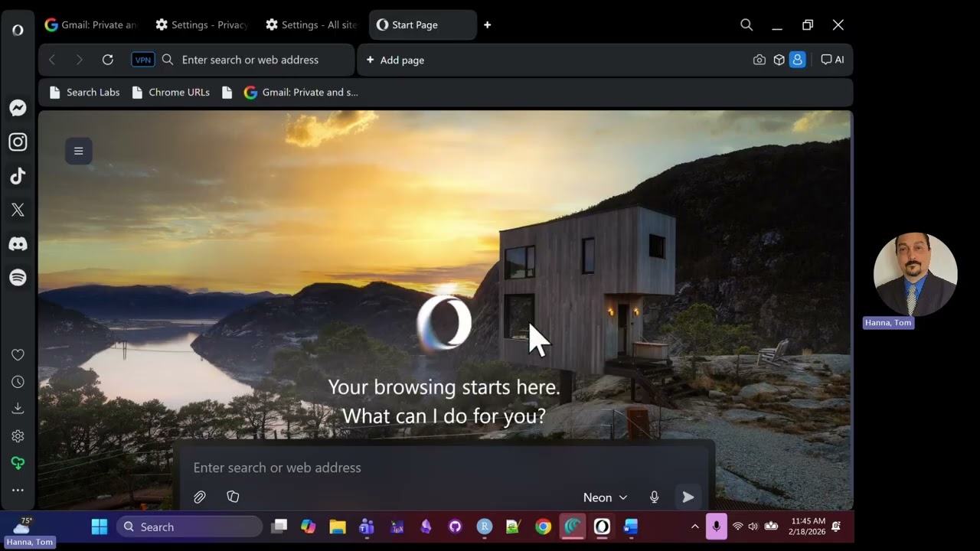Open Opera settings gear in sidebar
Viewport: 980px width, 551px height.
18,436
